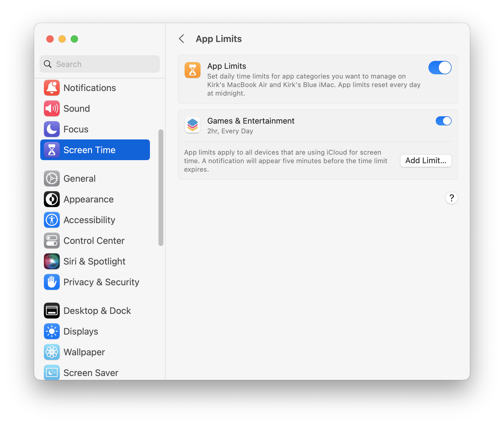Select Appearance in the sidebar
The width and height of the screenshot is (504, 425).
coord(95,199)
